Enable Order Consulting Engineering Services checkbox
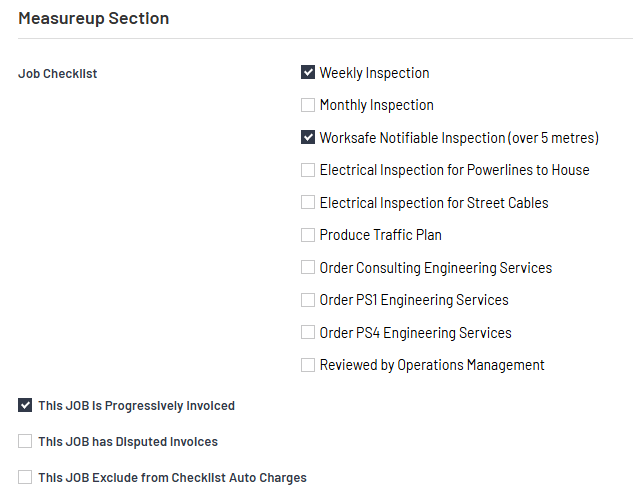This screenshot has height=500, width=633. (x=308, y=268)
